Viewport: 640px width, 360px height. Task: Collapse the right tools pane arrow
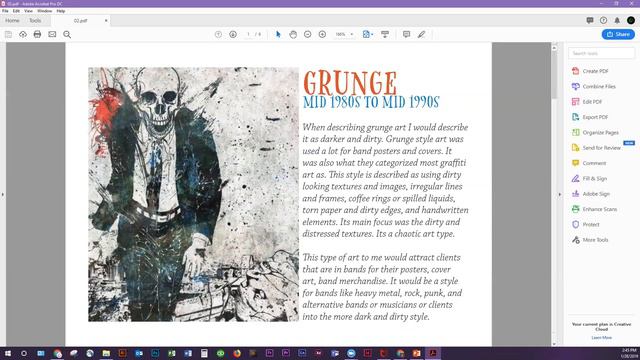tap(560, 194)
